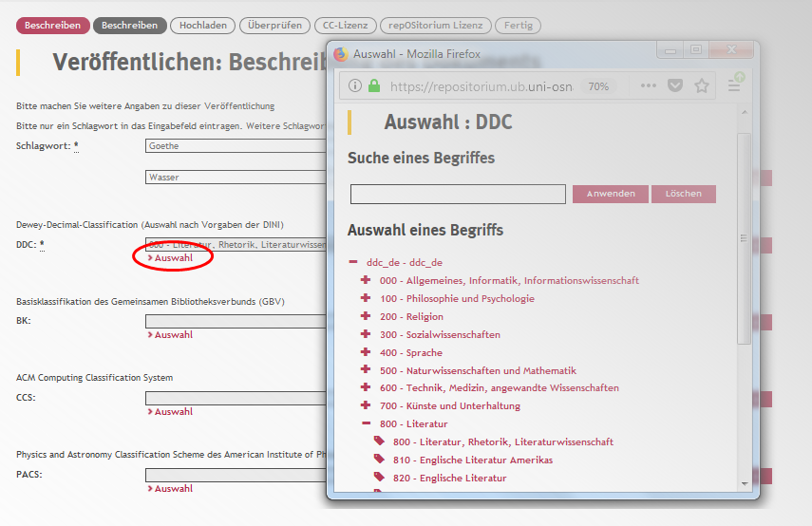Screen dimensions: 812x526
Task: Expand the 100 - Philosophie und Psychologie node
Action: click(366, 298)
